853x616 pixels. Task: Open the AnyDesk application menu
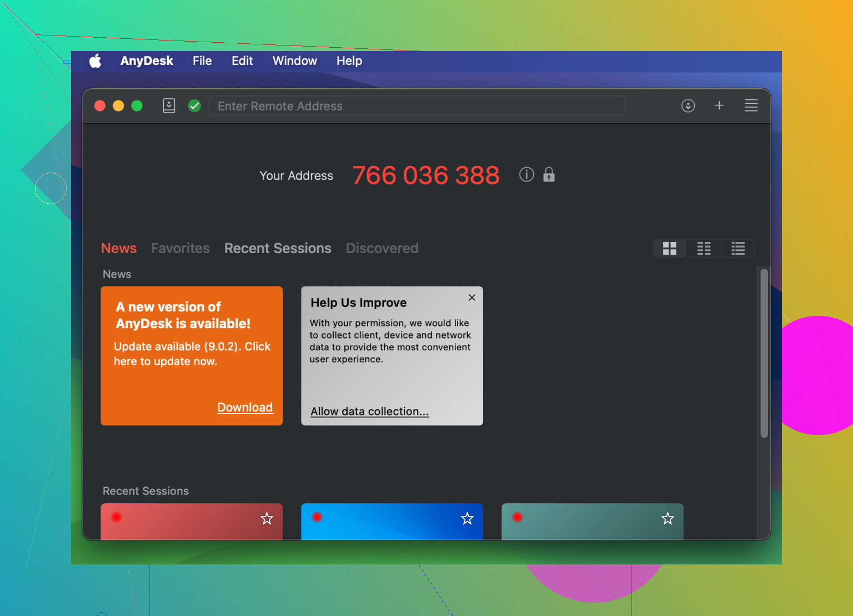coord(147,61)
